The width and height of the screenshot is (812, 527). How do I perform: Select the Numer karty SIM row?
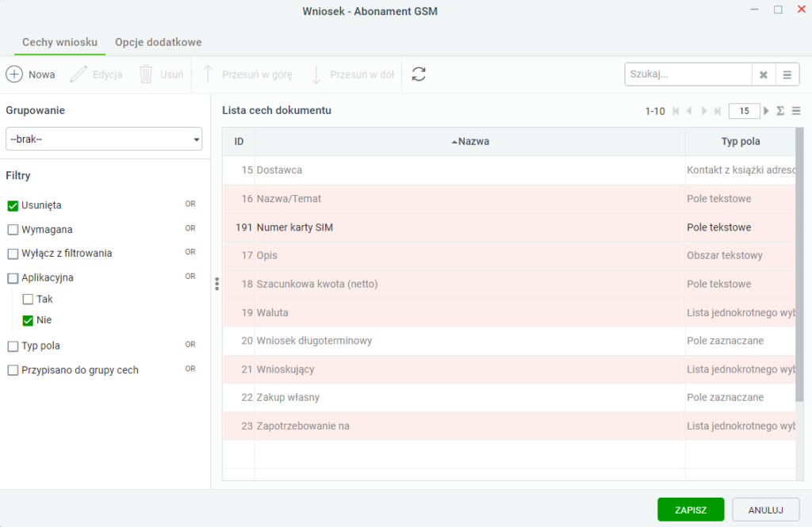509,227
